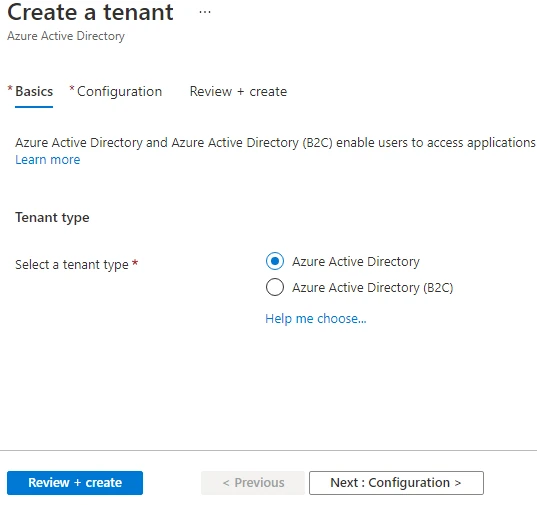Click the Previous button
The image size is (537, 505).
click(x=253, y=483)
